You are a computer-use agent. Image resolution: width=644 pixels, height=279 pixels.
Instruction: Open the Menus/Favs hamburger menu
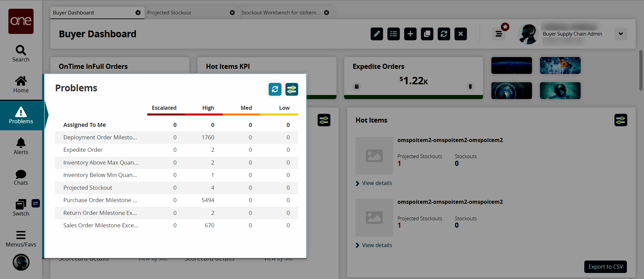[x=21, y=239]
